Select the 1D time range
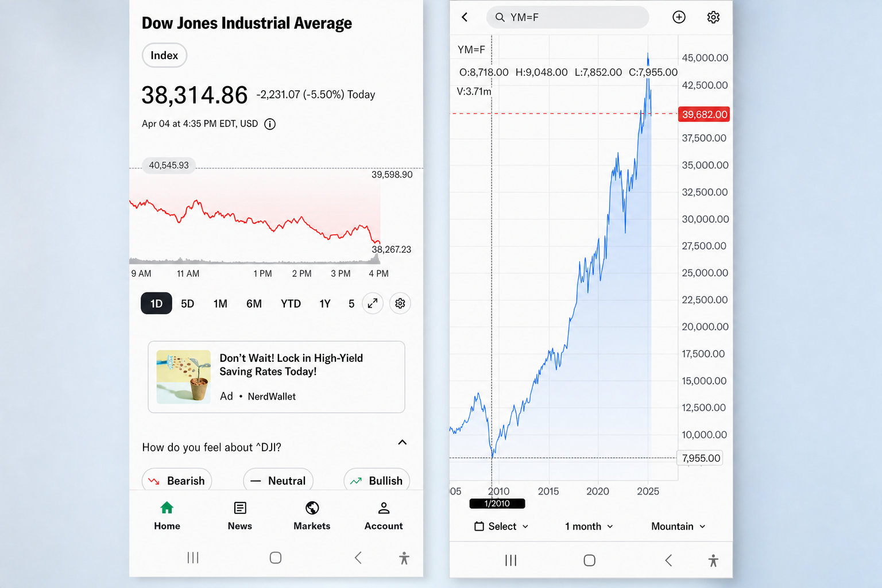882x588 pixels. click(156, 303)
